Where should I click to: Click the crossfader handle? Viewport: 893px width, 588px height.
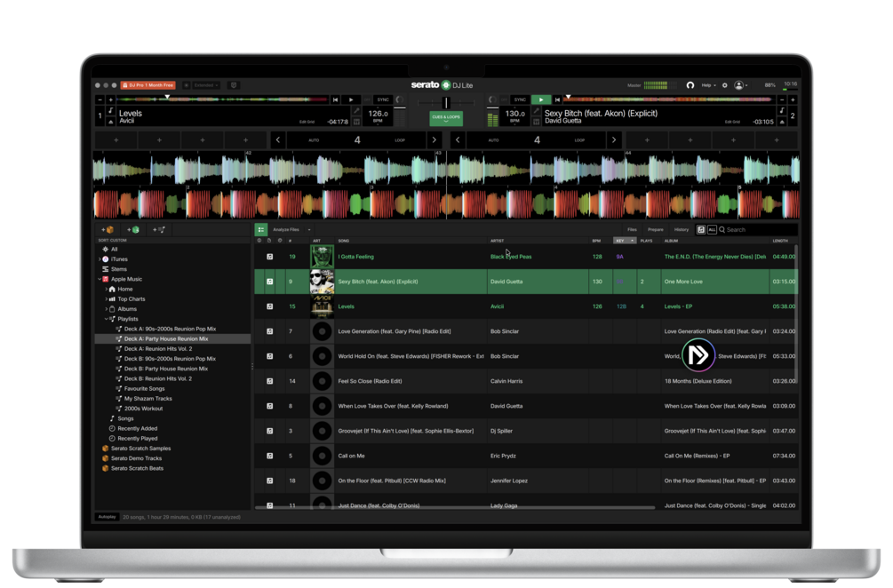click(446, 102)
